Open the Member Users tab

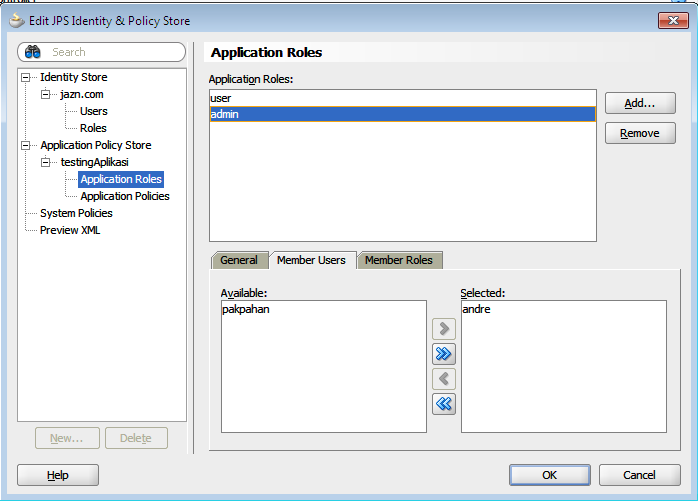pos(312,260)
